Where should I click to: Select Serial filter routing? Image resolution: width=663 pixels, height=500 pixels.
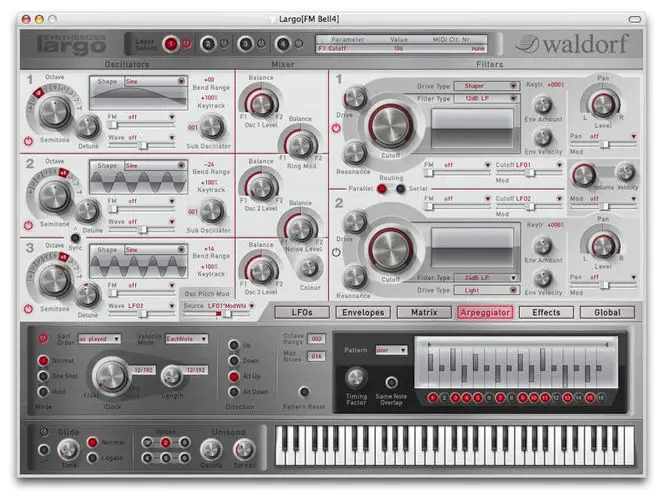click(401, 187)
